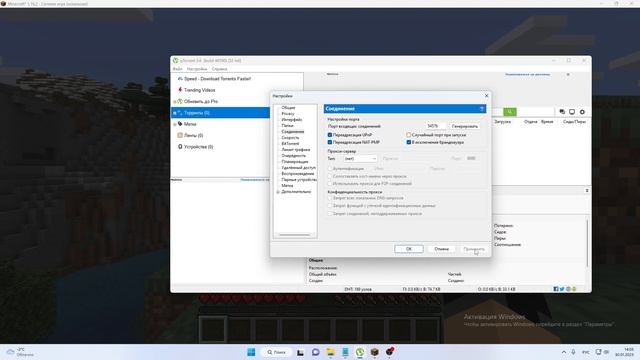640x360 pixels.
Task: Expand Дополнительно in settings tree
Action: pyautogui.click(x=278, y=192)
